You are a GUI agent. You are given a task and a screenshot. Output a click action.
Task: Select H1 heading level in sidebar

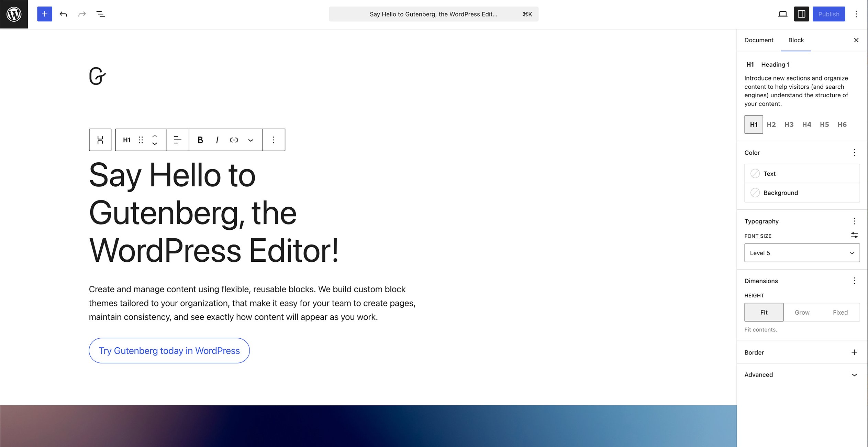tap(754, 124)
